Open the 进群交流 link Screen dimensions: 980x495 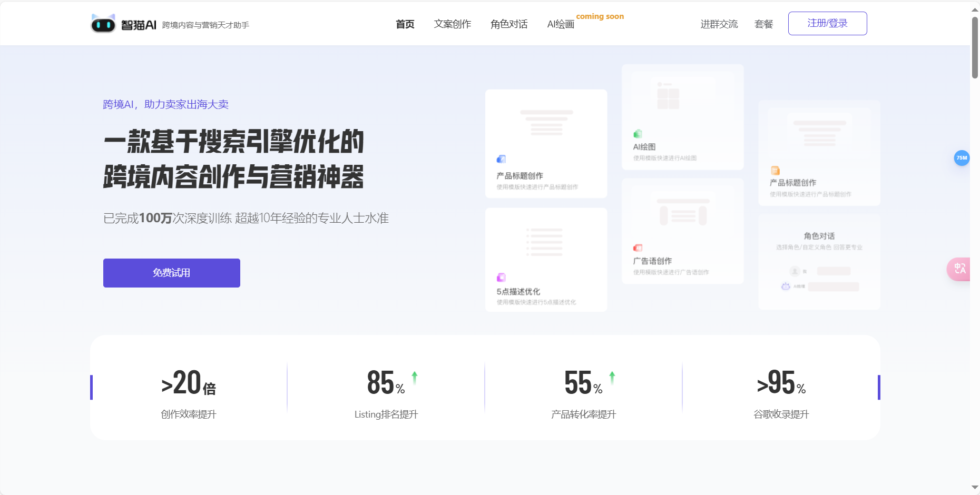719,24
